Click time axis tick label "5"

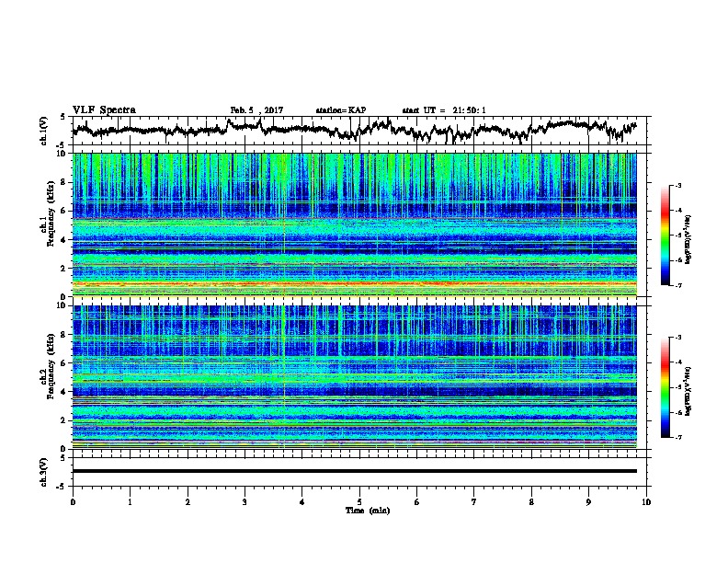(x=359, y=501)
